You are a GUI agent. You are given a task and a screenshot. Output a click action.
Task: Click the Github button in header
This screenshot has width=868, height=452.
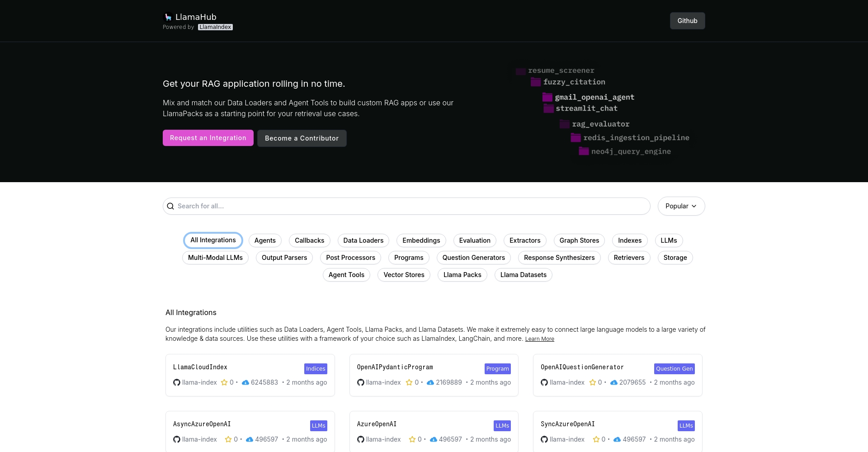coord(687,21)
